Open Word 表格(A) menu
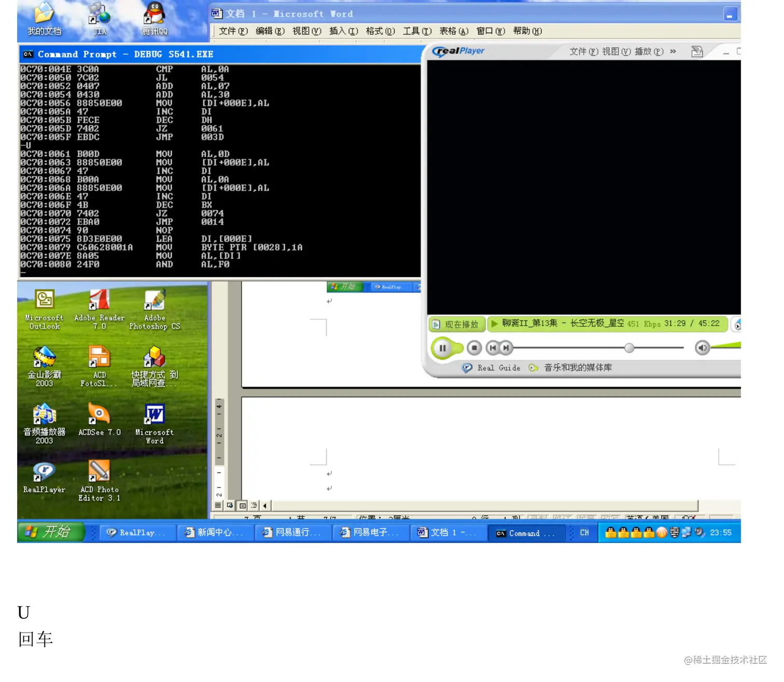Screen dimensions: 784x682 click(x=454, y=31)
